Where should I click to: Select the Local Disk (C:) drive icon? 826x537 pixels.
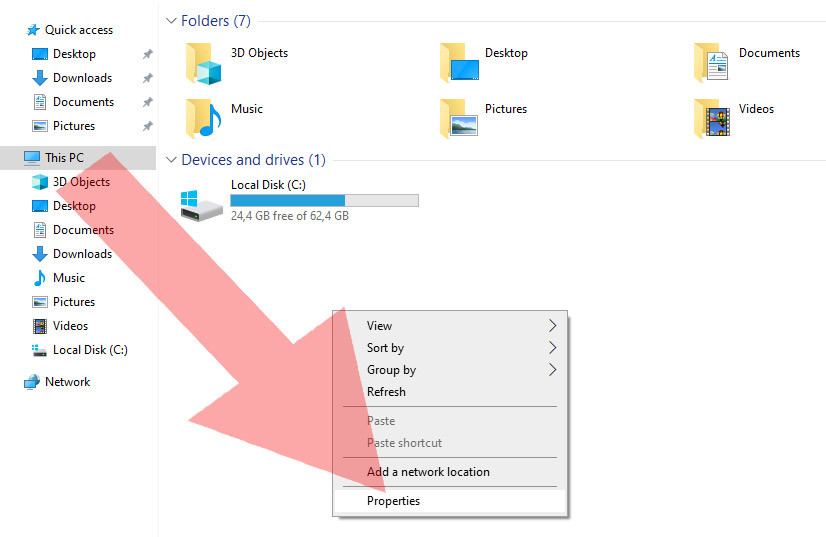[202, 206]
